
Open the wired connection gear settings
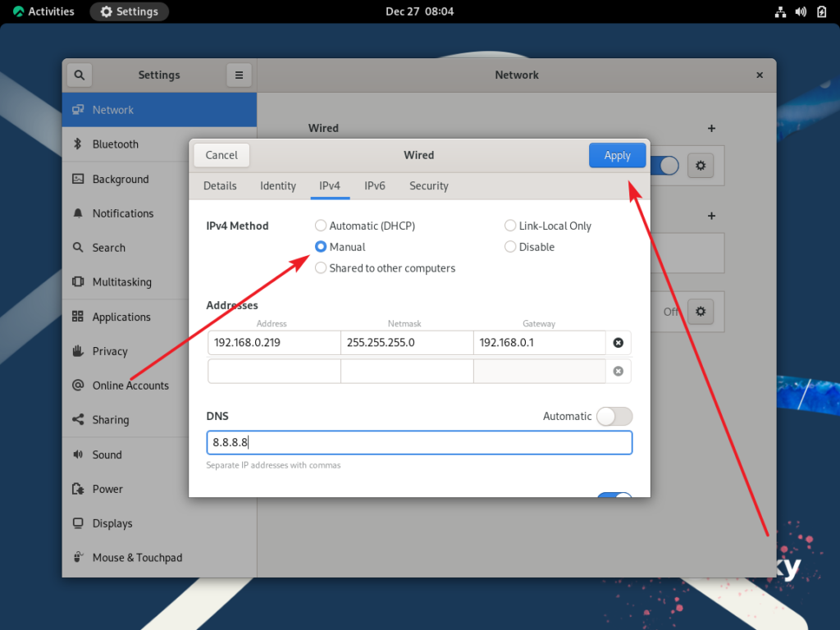(700, 165)
